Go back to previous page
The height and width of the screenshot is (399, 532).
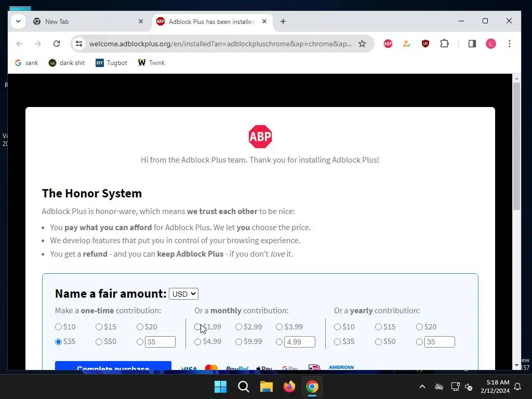pos(19,44)
